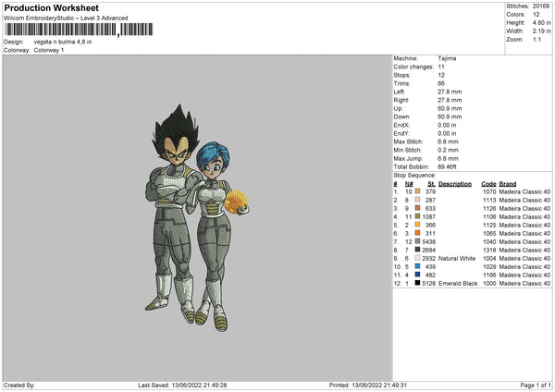The width and height of the screenshot is (555, 392).
Task: Click 'Natural White' description text
Action: pyautogui.click(x=457, y=258)
